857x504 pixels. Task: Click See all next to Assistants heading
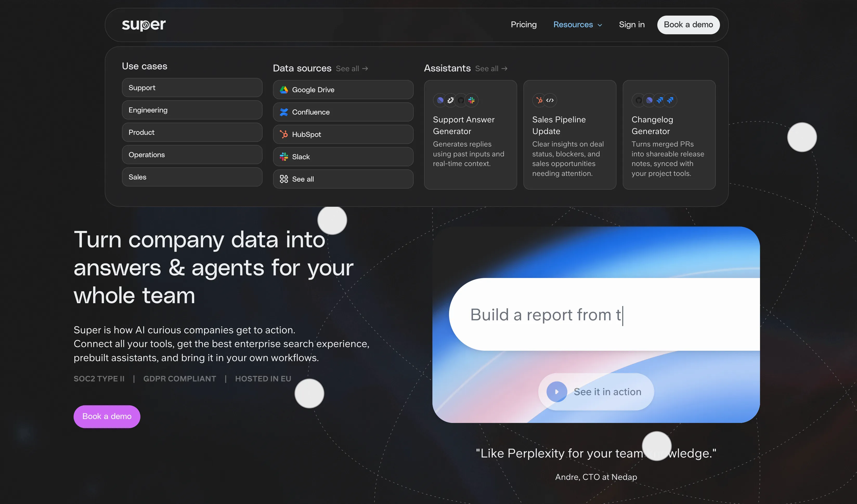[x=491, y=69]
